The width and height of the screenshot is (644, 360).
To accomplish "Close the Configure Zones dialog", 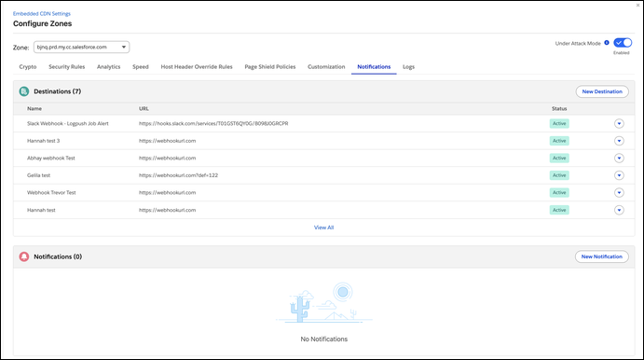I will pos(637,6).
